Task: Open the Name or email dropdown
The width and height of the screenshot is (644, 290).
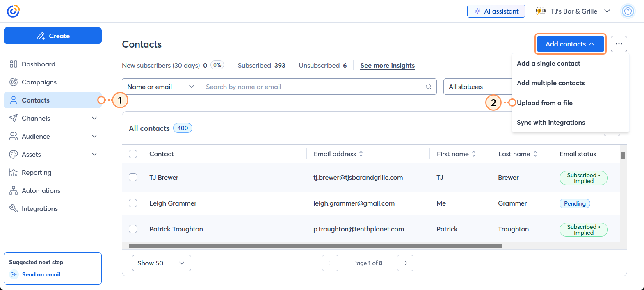Action: point(161,87)
